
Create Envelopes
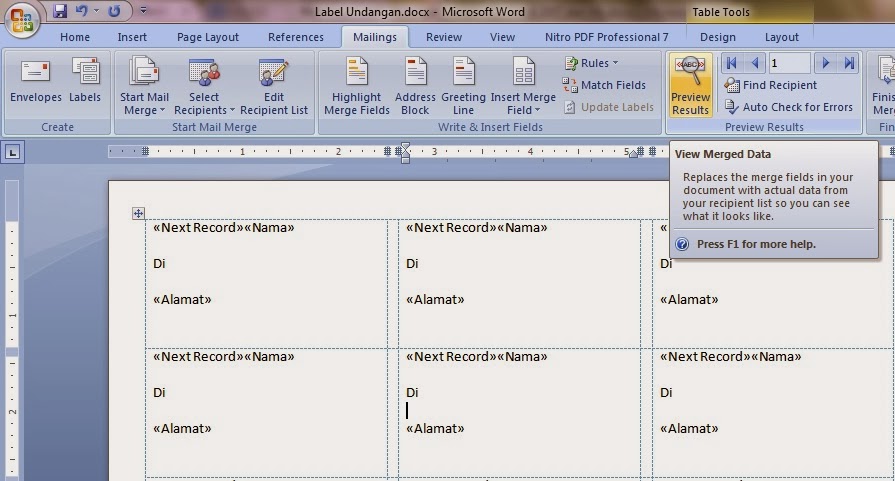[x=35, y=80]
